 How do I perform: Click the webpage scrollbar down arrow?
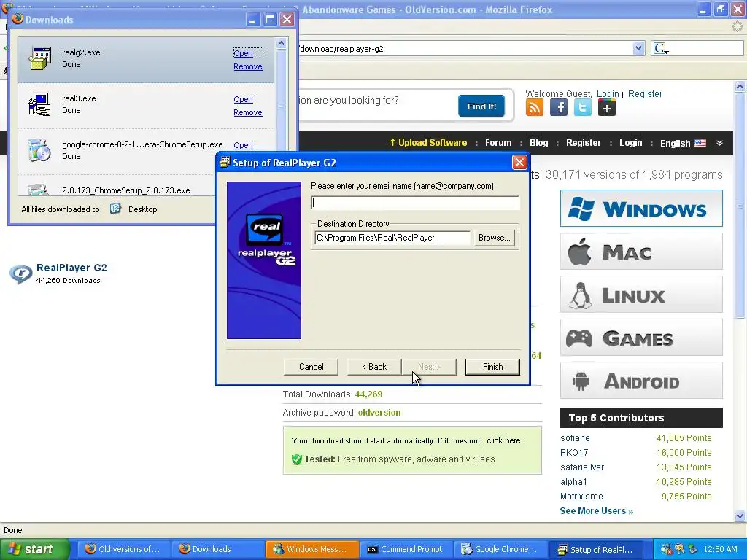[x=740, y=516]
